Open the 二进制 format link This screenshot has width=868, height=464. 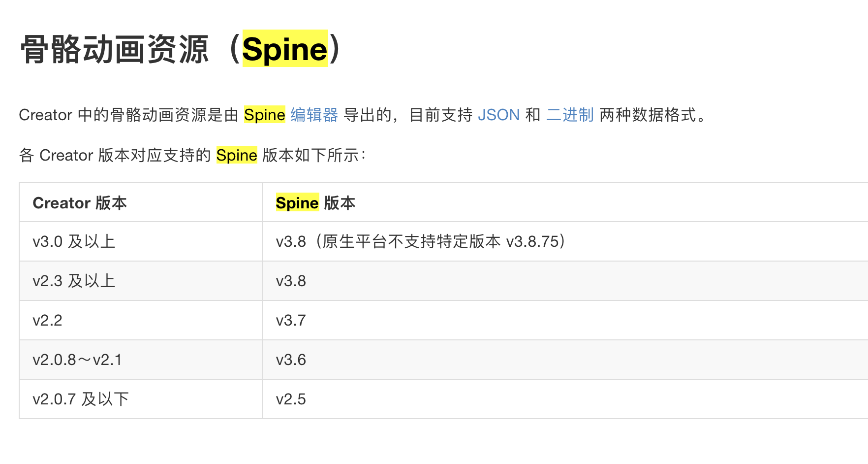tap(570, 115)
